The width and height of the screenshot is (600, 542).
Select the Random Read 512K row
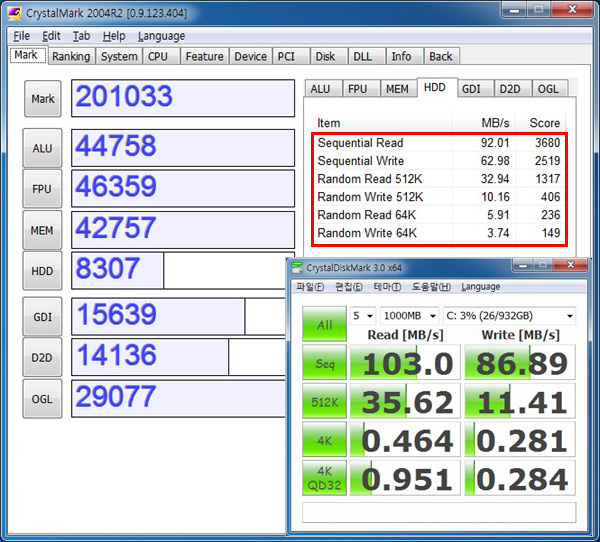click(439, 179)
